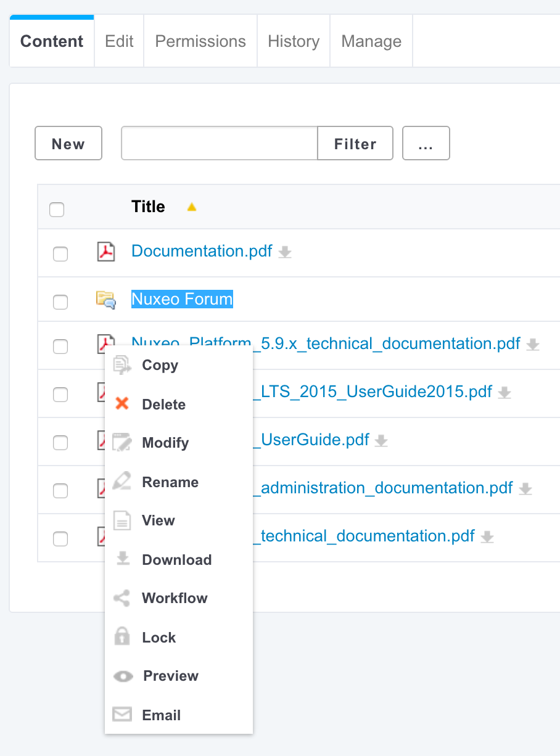Viewport: 560px width, 756px height.
Task: Check the box for LTS_2015_UserGuide2015.pdf row
Action: click(60, 395)
